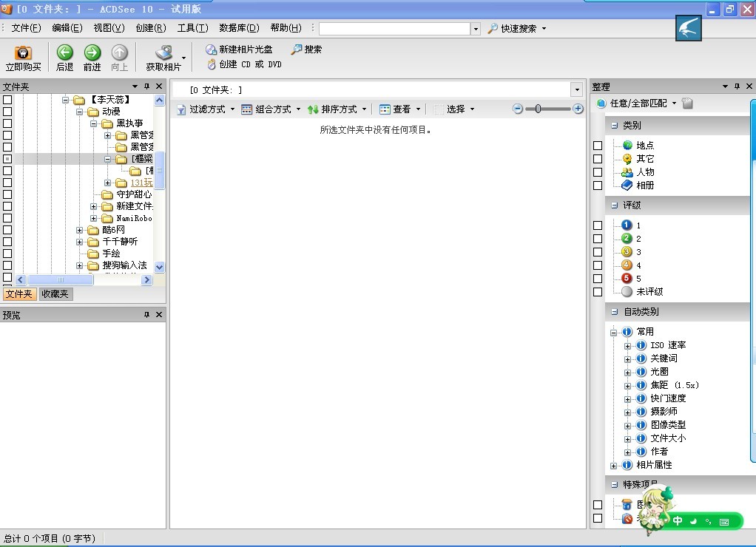The image size is (756, 547).
Task: Check the 其它 category checkbox
Action: point(598,159)
